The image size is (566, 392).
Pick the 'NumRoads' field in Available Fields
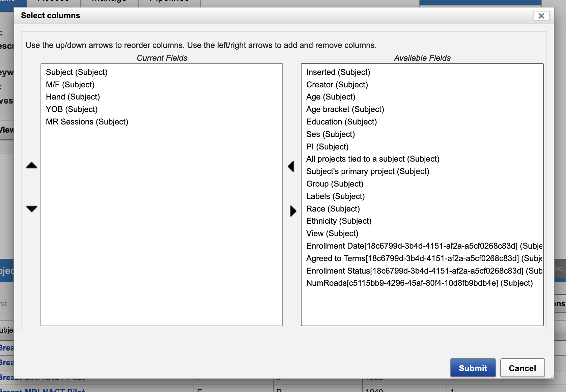[x=419, y=283]
